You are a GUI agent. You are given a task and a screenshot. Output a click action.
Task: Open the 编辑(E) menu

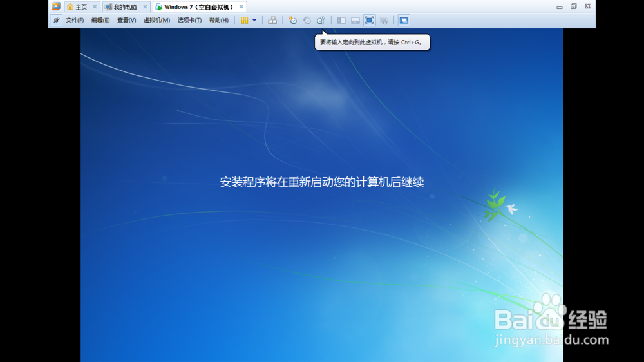pyautogui.click(x=100, y=20)
